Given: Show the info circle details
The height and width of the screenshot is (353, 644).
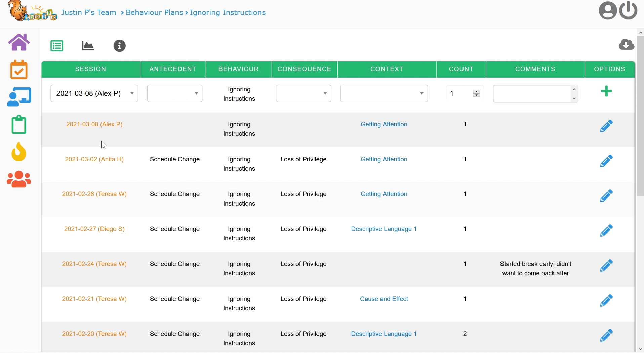Looking at the screenshot, I should click(119, 46).
